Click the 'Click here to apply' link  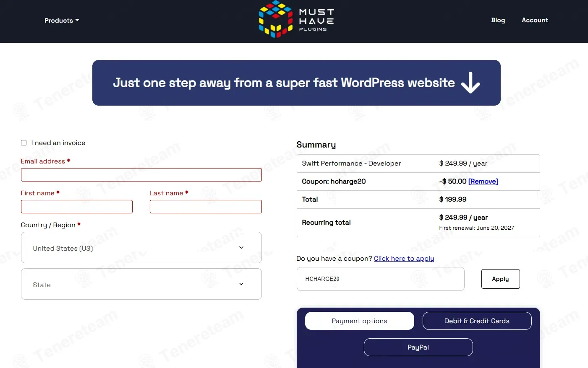pyautogui.click(x=404, y=259)
